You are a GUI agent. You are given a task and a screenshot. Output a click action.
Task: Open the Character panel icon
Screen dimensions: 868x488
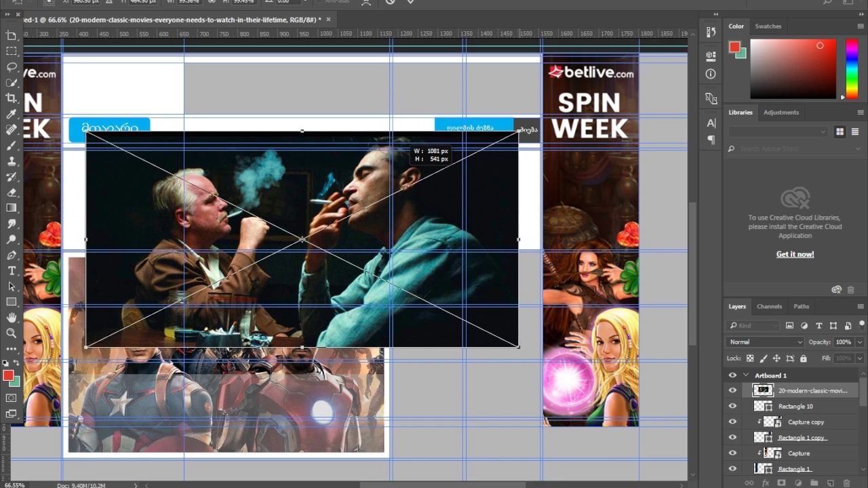point(711,123)
